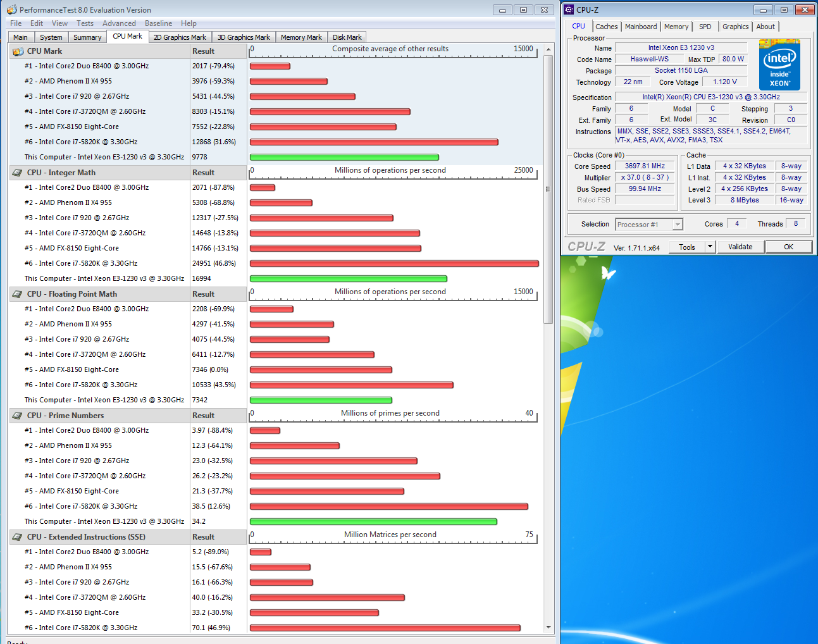Click the CPU - Prime Numbers section icon

tap(18, 416)
